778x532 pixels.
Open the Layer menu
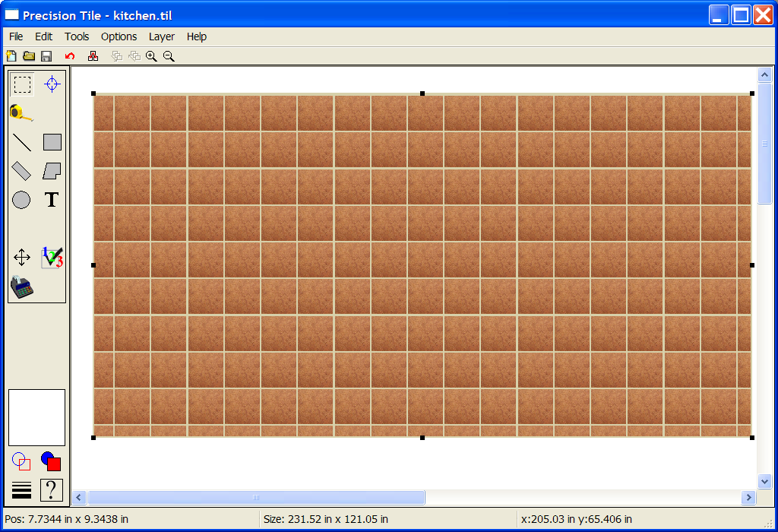tap(161, 36)
